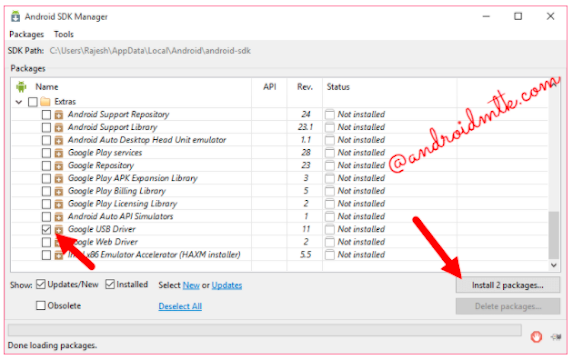
Task: Tick Google Play Licensing Library checkbox
Action: coord(46,204)
